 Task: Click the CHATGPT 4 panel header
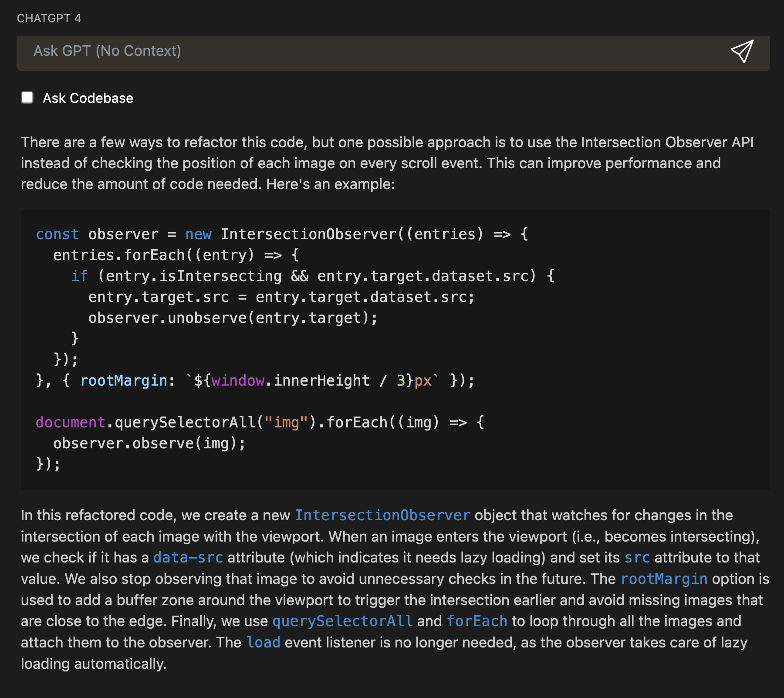click(x=49, y=18)
